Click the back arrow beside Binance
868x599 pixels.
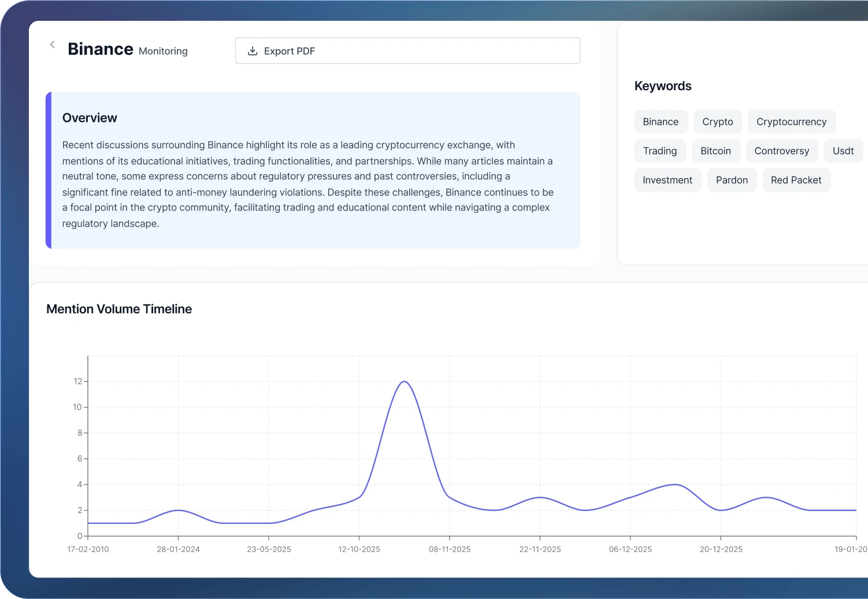point(52,45)
